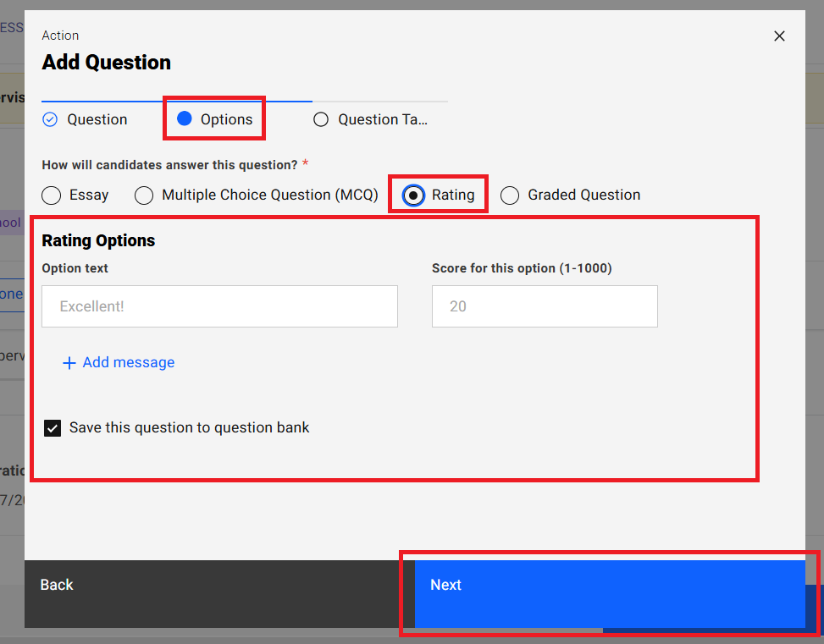824x644 pixels.
Task: Select the Essay answer type
Action: (x=52, y=195)
